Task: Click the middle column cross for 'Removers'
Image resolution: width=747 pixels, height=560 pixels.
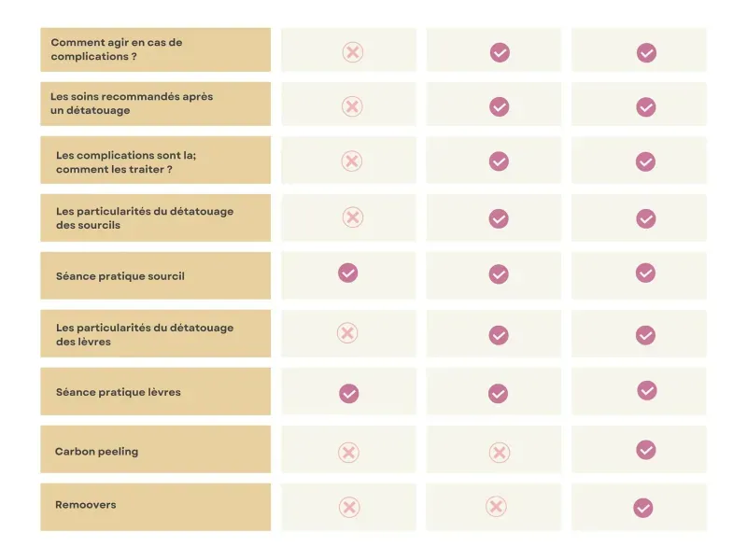Action: 497,507
